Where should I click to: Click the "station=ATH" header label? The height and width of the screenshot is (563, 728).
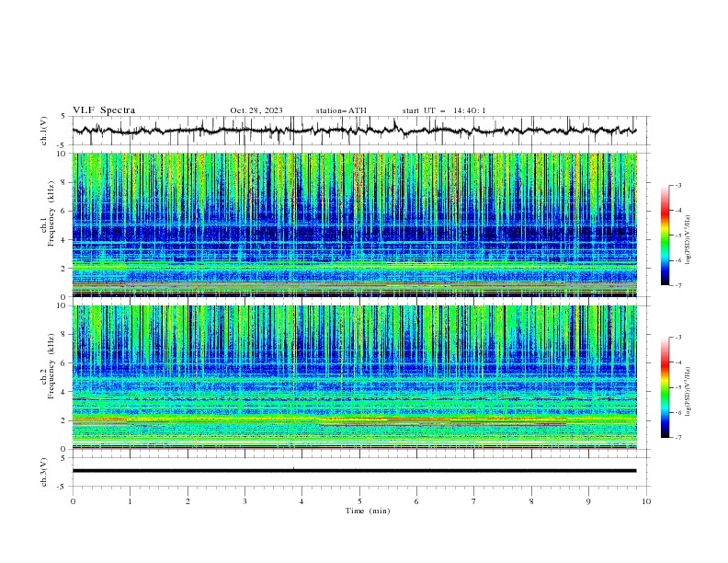coord(341,110)
